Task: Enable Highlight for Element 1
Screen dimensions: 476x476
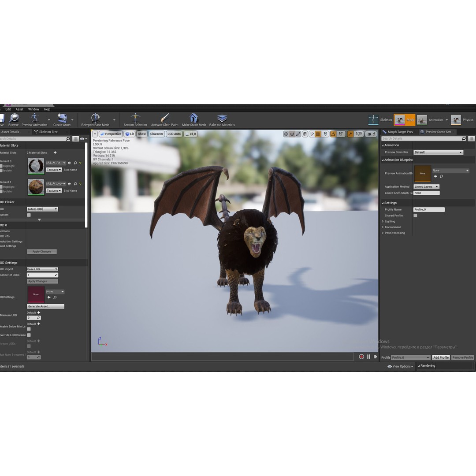Action: [1, 187]
